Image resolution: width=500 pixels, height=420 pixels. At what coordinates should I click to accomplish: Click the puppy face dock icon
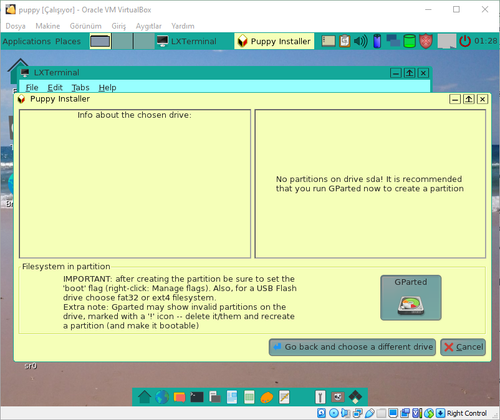338,397
